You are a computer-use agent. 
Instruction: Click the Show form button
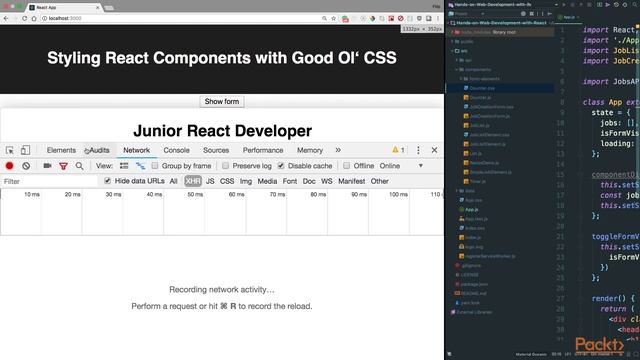tap(222, 102)
